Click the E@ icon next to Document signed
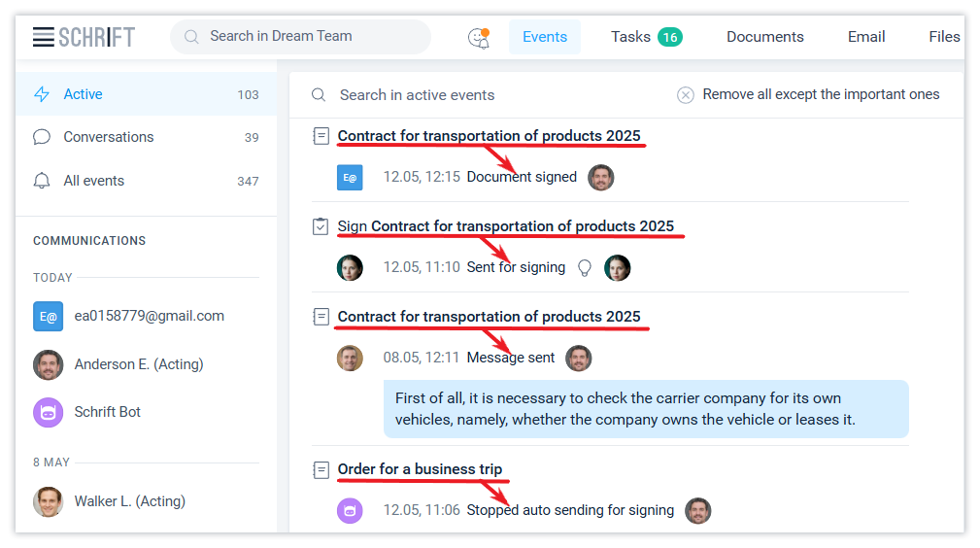This screenshot has height=548, width=980. (x=350, y=178)
